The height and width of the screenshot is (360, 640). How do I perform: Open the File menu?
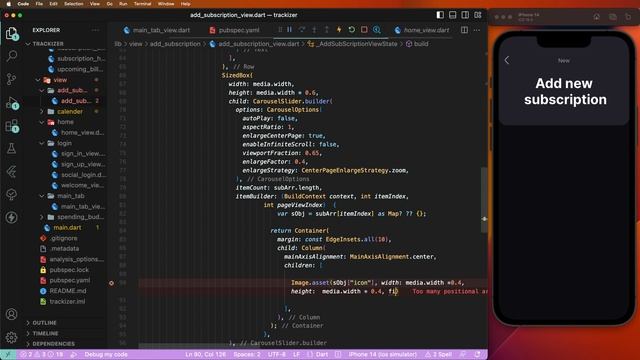39,4
